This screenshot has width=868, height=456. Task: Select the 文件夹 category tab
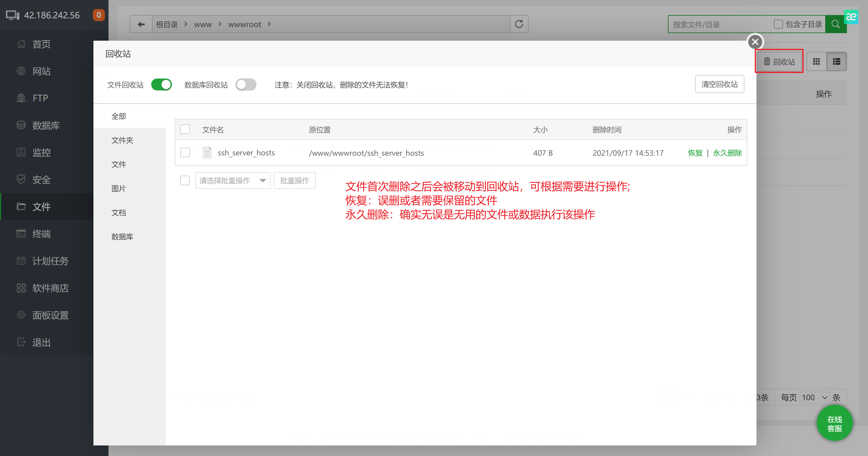122,140
